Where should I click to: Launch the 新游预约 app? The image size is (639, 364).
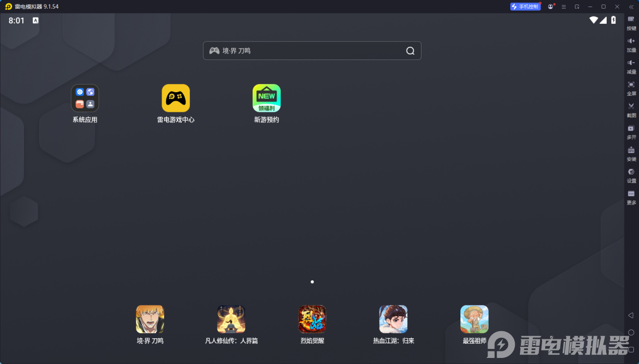pyautogui.click(x=267, y=98)
